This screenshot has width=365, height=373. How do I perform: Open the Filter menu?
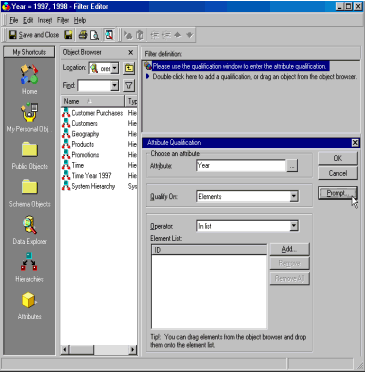(63, 20)
